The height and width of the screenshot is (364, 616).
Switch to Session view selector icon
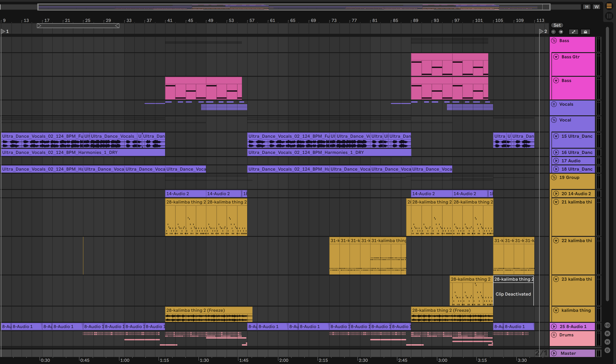(609, 16)
